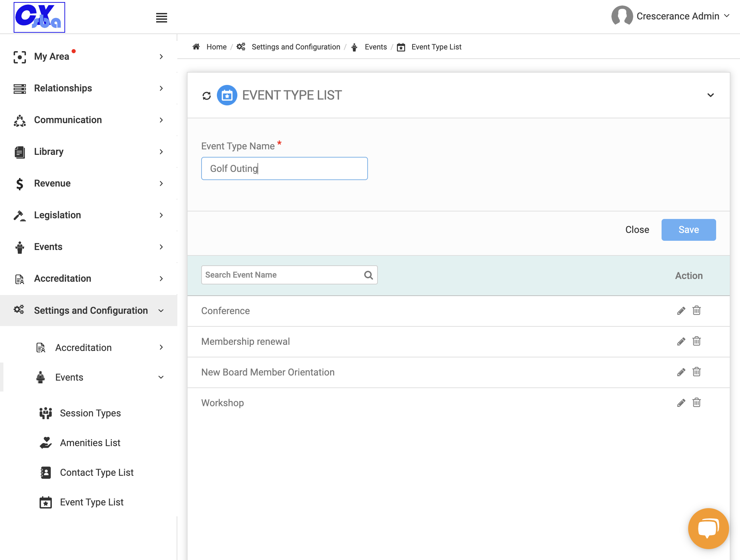The image size is (740, 560).
Task: Open the Revenue menu
Action: [x=89, y=183]
